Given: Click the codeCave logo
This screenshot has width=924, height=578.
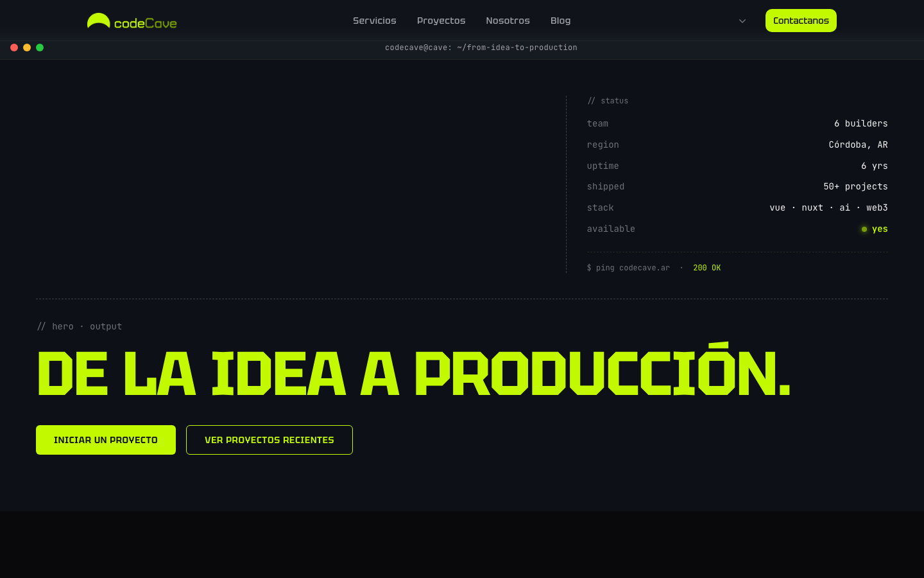Looking at the screenshot, I should [x=132, y=21].
